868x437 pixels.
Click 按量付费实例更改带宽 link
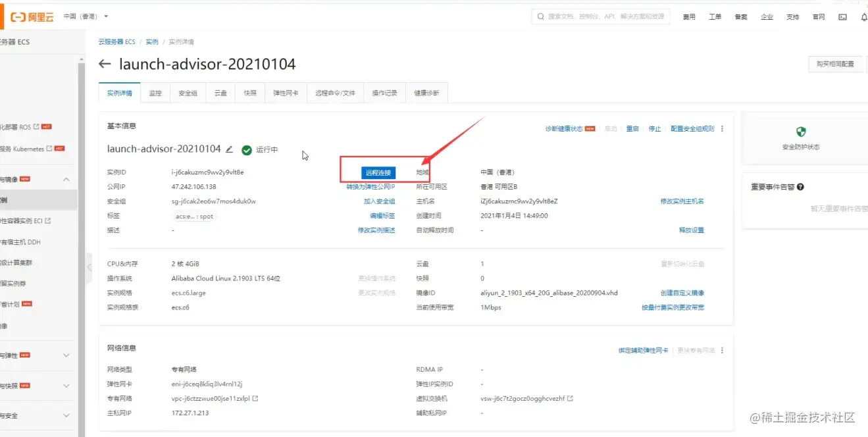coord(673,307)
